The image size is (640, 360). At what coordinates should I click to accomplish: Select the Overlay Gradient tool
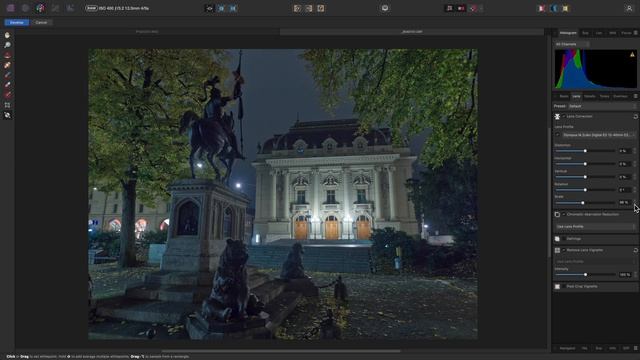coord(7,95)
